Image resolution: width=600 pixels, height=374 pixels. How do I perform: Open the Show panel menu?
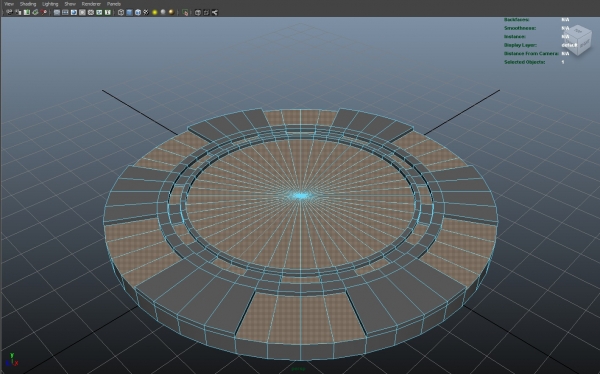[x=70, y=4]
